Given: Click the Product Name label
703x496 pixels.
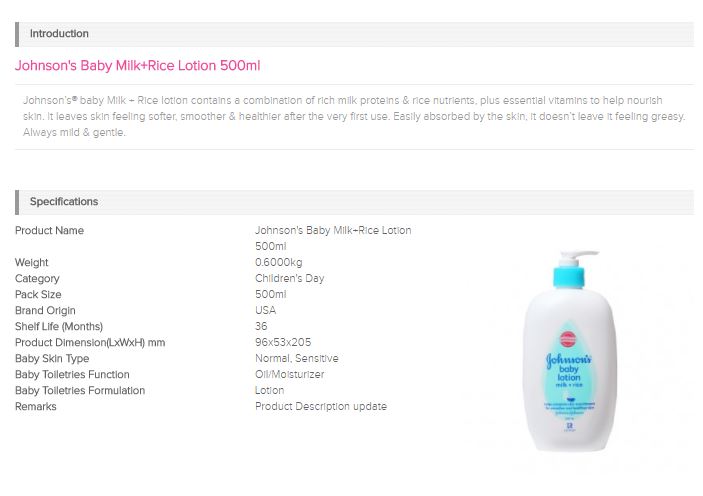Looking at the screenshot, I should pos(49,231).
